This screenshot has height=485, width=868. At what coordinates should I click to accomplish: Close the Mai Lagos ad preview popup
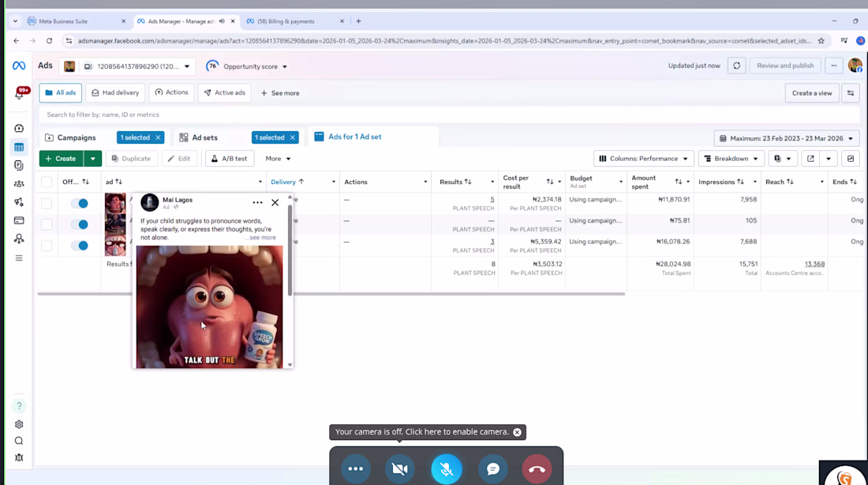pyautogui.click(x=275, y=203)
